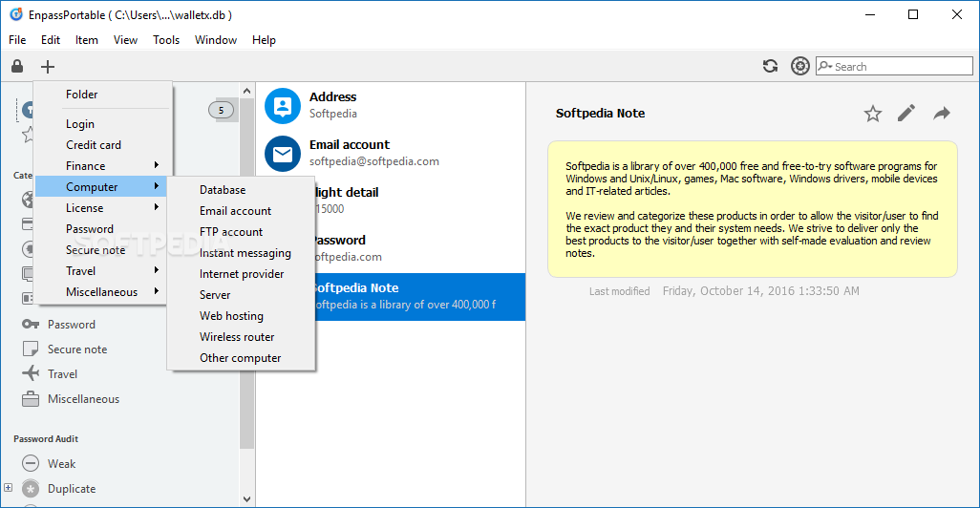Open the Miscellaneous submenu arrow
980x508 pixels.
coord(157,291)
